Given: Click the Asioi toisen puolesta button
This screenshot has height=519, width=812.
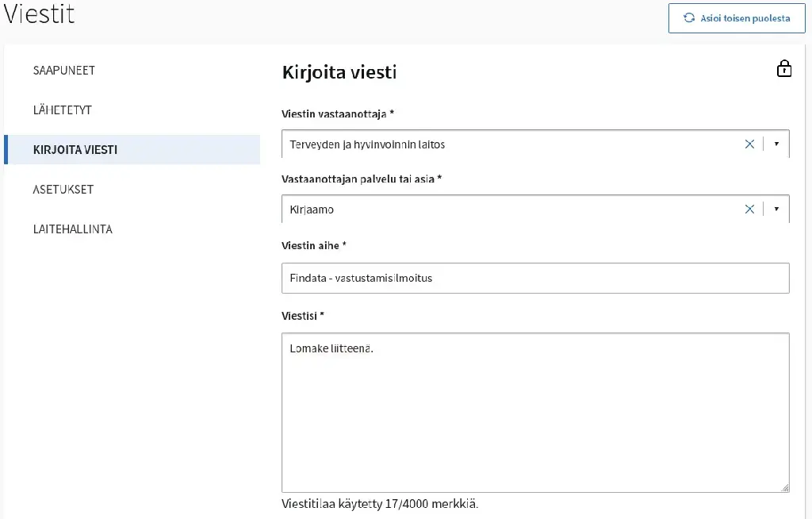Looking at the screenshot, I should [737, 18].
